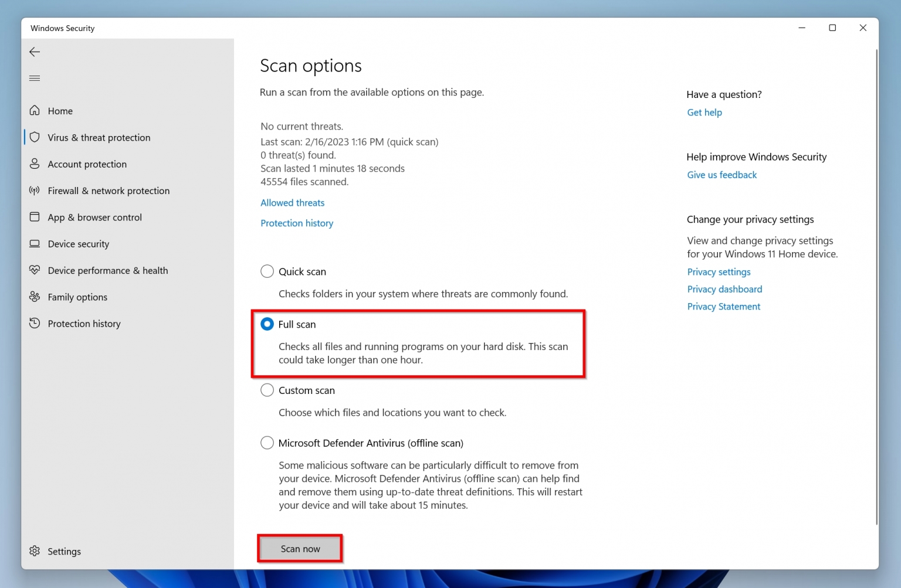The height and width of the screenshot is (588, 901).
Task: Select the Custom scan option
Action: 267,390
